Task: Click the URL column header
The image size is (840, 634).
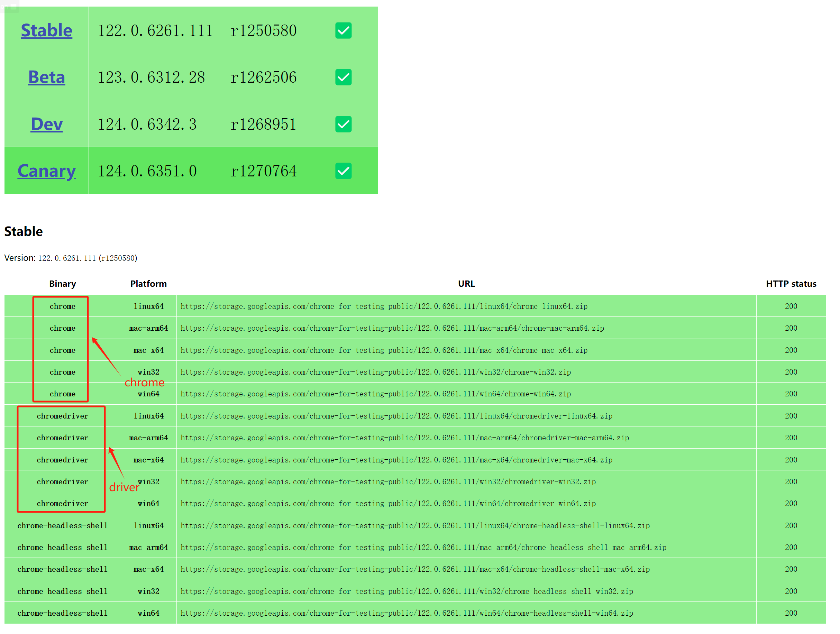Action: 466,284
